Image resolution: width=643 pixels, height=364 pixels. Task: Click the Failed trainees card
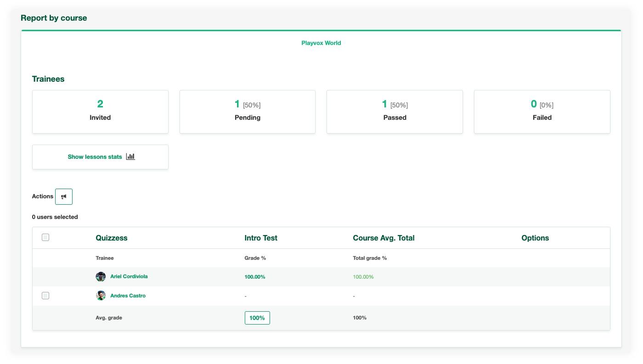pyautogui.click(x=542, y=112)
